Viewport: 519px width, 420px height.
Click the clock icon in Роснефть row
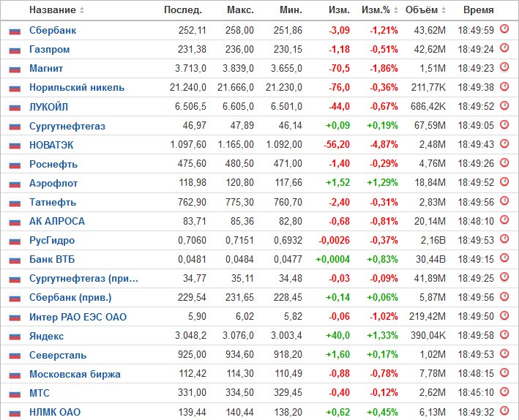(504, 162)
